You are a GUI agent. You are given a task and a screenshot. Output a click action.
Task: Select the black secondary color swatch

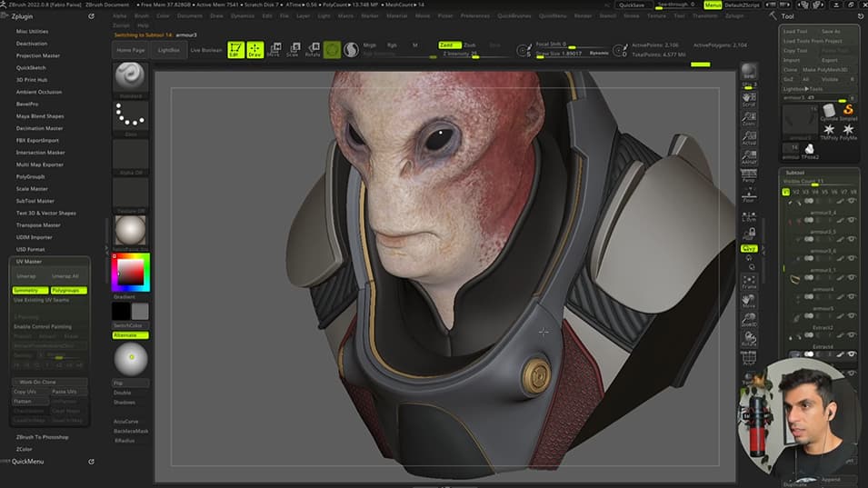click(x=121, y=311)
